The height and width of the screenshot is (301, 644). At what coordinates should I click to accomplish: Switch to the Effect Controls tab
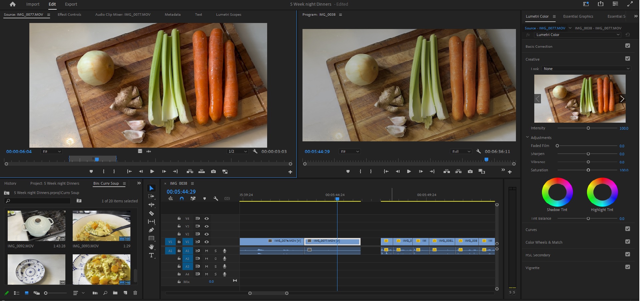(69, 14)
